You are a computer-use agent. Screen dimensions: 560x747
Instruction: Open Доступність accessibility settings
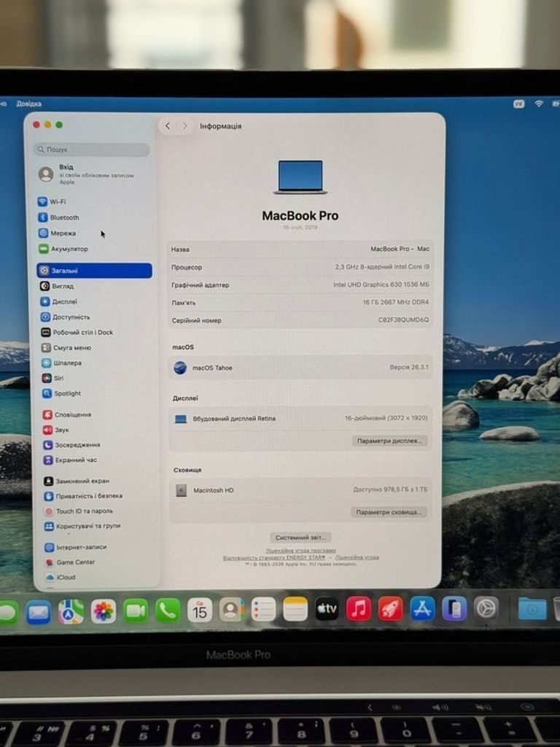coord(65,317)
